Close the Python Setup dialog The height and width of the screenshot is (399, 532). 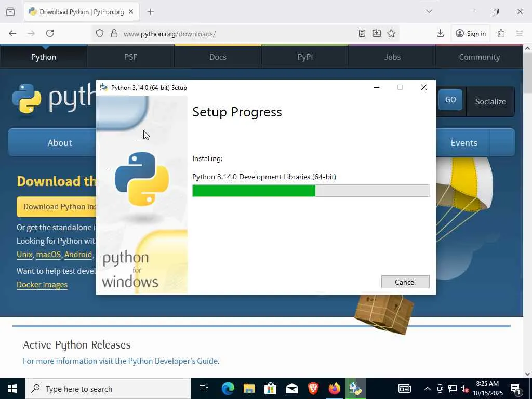pyautogui.click(x=424, y=87)
